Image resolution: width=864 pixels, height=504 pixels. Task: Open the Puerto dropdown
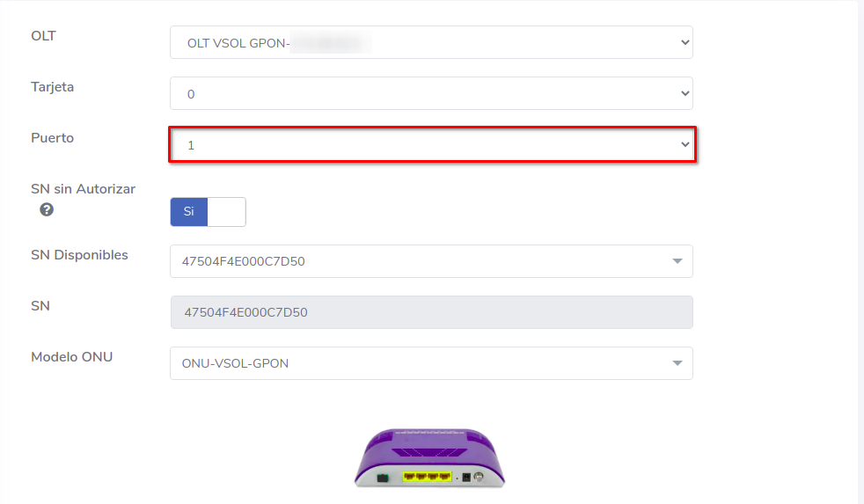coord(431,145)
